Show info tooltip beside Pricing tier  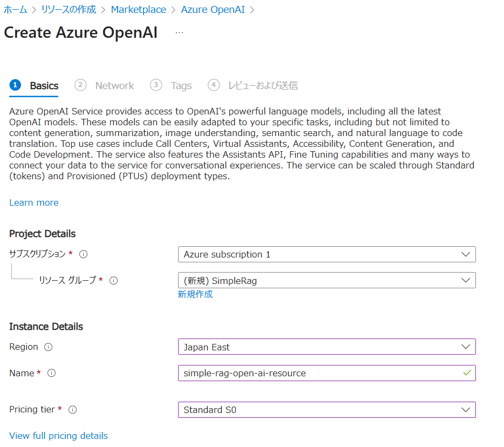[x=73, y=410]
